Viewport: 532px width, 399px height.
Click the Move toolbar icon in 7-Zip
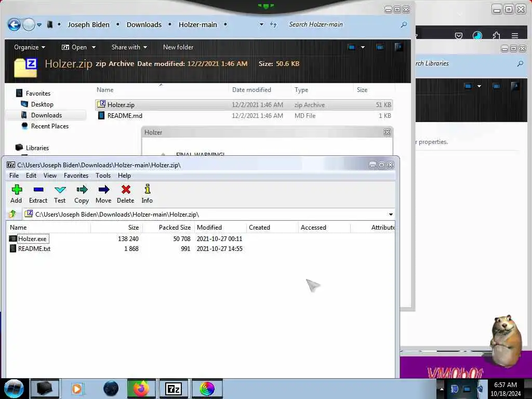pos(103,194)
